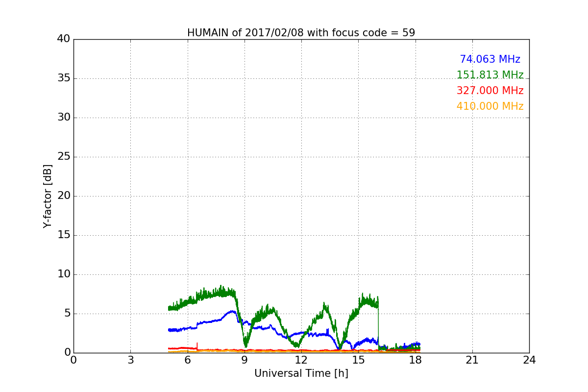588x392 pixels.
Task: Click the x-axis tick label 9
Action: click(x=245, y=360)
